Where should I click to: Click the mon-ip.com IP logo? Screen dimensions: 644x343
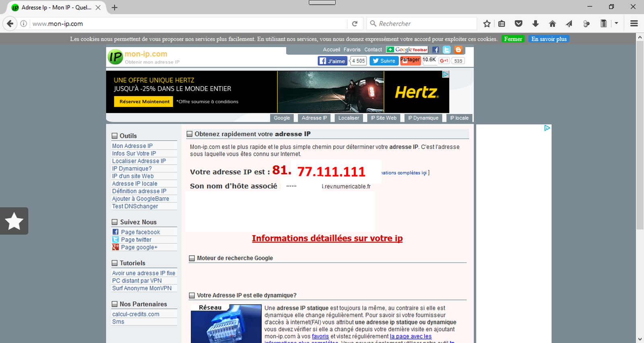[115, 57]
